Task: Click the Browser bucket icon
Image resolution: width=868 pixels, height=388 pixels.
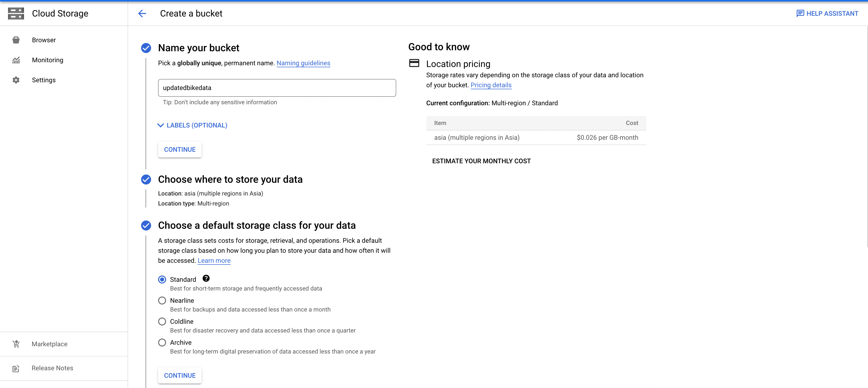Action: click(x=16, y=40)
